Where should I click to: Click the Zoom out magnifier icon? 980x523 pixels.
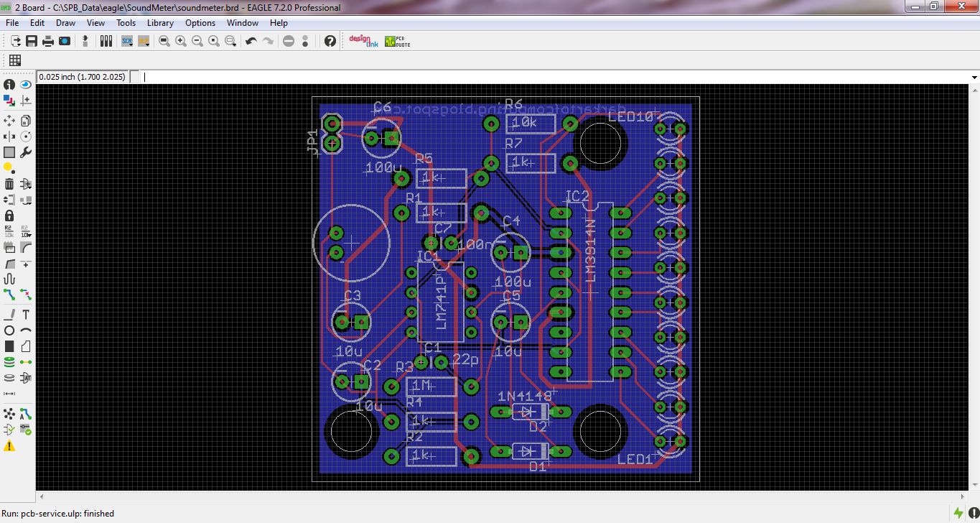(197, 42)
